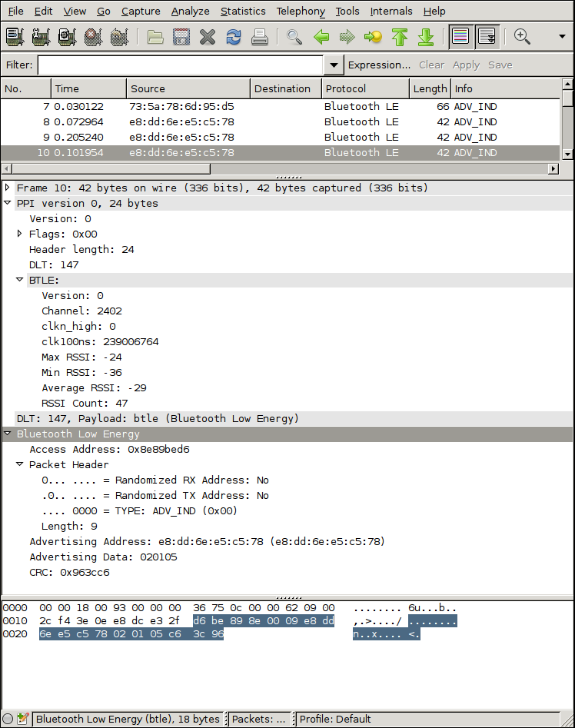
Task: Jump to the last packet icon
Action: [x=426, y=37]
